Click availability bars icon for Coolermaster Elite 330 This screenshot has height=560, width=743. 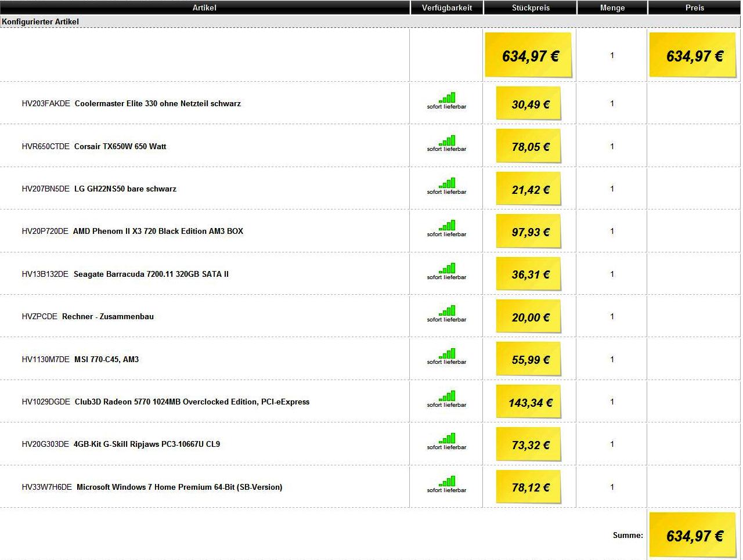coord(447,97)
